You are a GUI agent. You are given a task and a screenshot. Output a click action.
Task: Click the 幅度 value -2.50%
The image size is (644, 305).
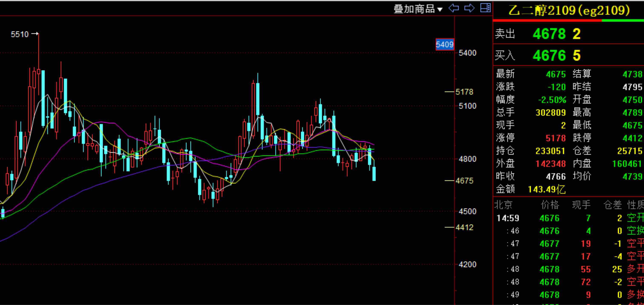(x=552, y=100)
